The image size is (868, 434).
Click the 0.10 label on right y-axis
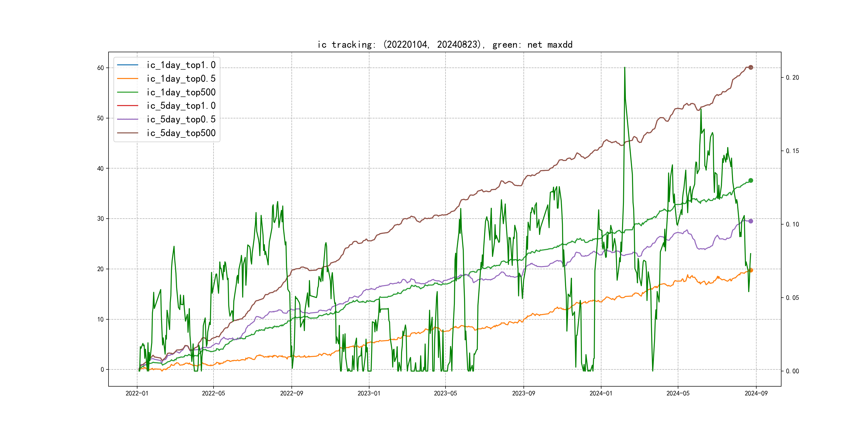pos(792,225)
